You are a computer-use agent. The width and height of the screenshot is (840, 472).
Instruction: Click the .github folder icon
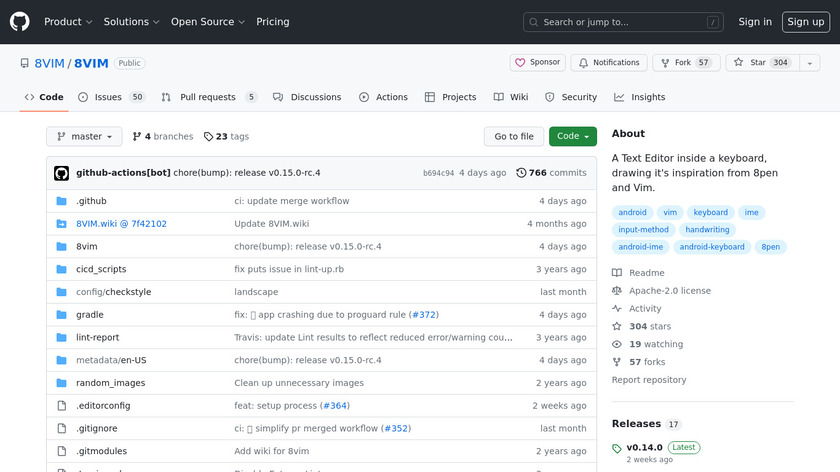[x=61, y=201]
